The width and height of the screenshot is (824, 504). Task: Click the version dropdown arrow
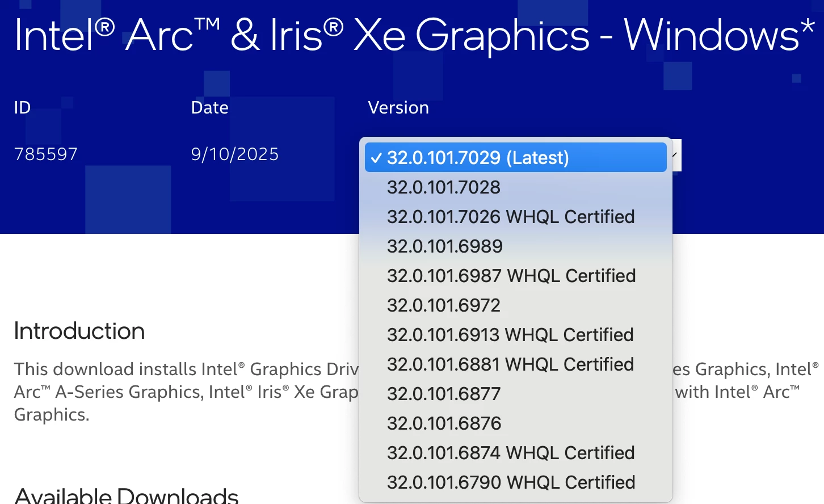click(676, 155)
